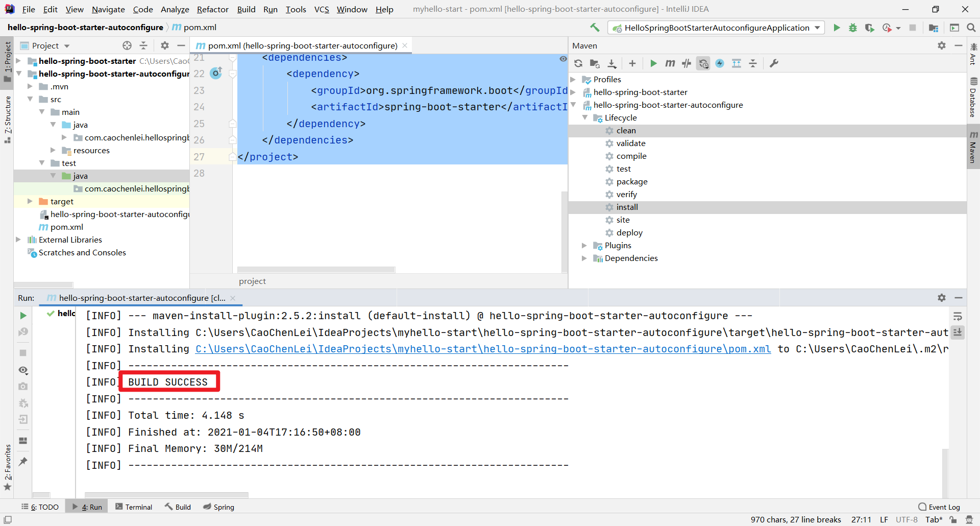Click the Run console horizontal scrollbar
980x526 pixels.
click(x=166, y=495)
